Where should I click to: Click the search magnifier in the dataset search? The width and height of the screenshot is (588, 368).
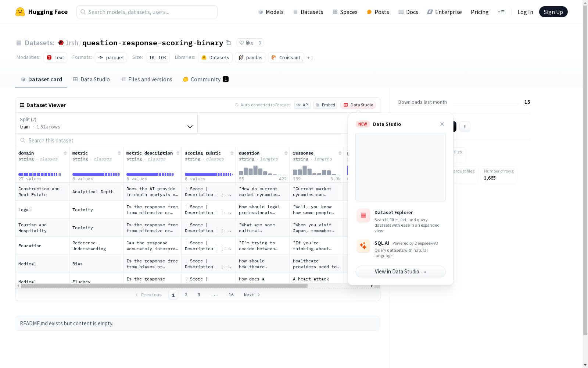coord(23,140)
